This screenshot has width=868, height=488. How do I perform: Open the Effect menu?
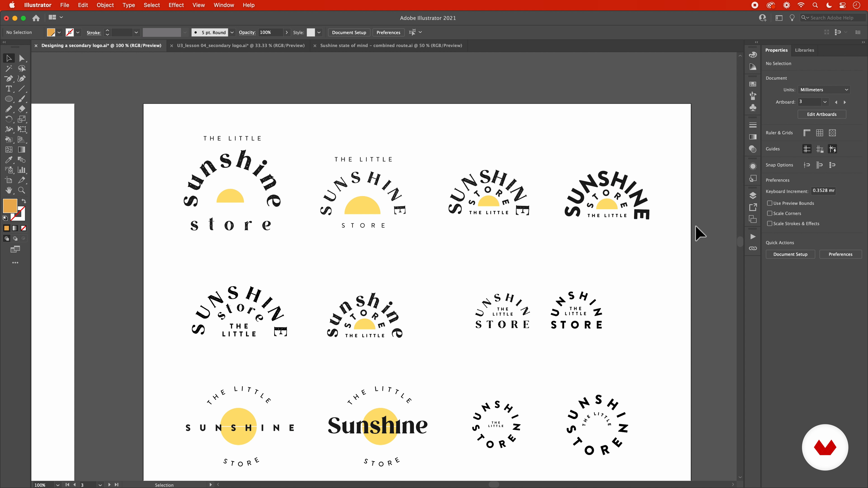point(176,5)
